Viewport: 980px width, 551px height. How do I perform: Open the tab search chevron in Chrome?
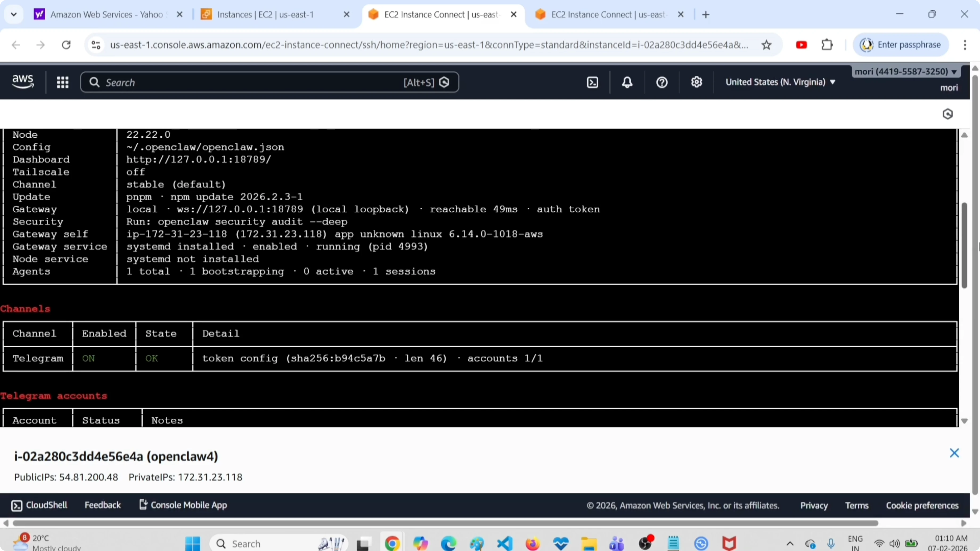click(14, 14)
